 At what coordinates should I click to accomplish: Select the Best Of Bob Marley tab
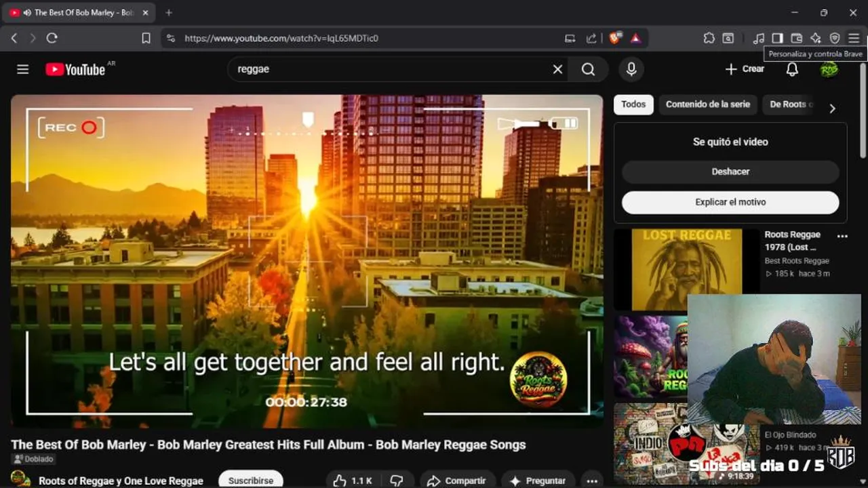click(80, 12)
